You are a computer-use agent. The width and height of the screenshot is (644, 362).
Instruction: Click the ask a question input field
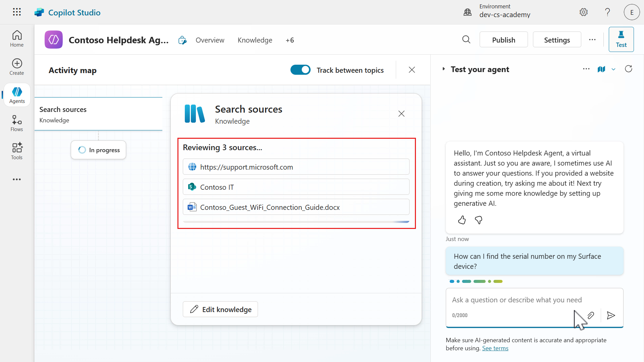pos(517,300)
